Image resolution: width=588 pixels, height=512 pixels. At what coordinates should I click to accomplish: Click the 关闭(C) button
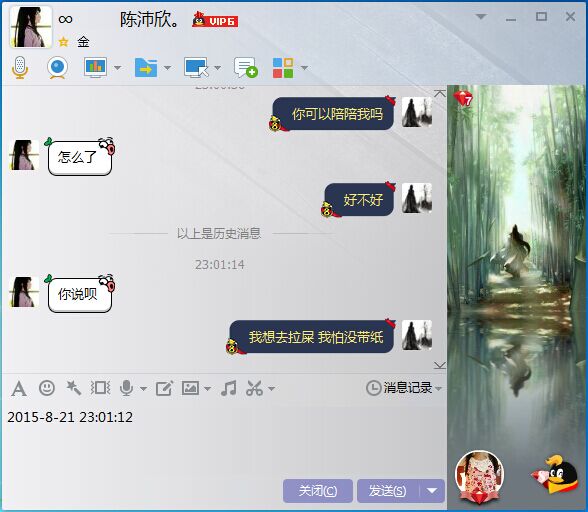tap(318, 491)
